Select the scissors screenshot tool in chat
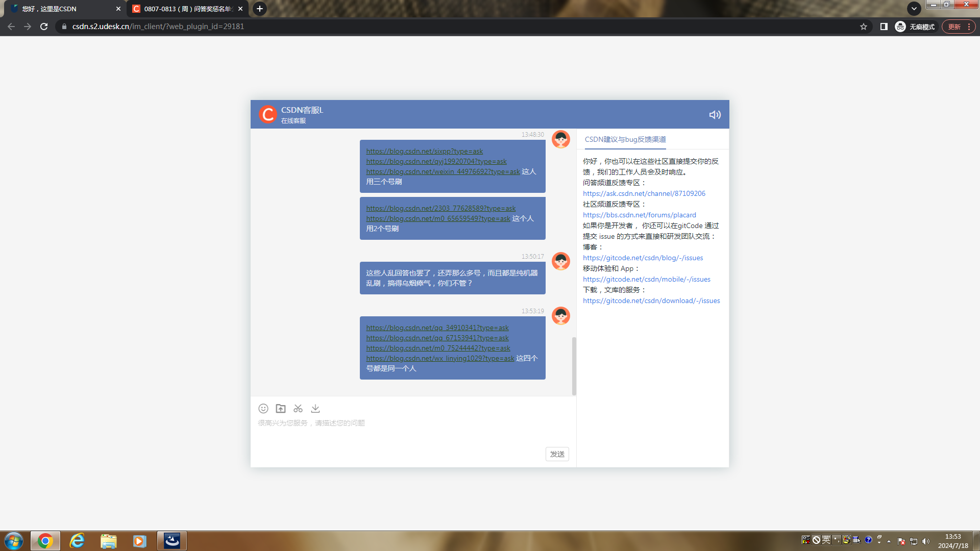This screenshot has height=551, width=980. coord(298,408)
